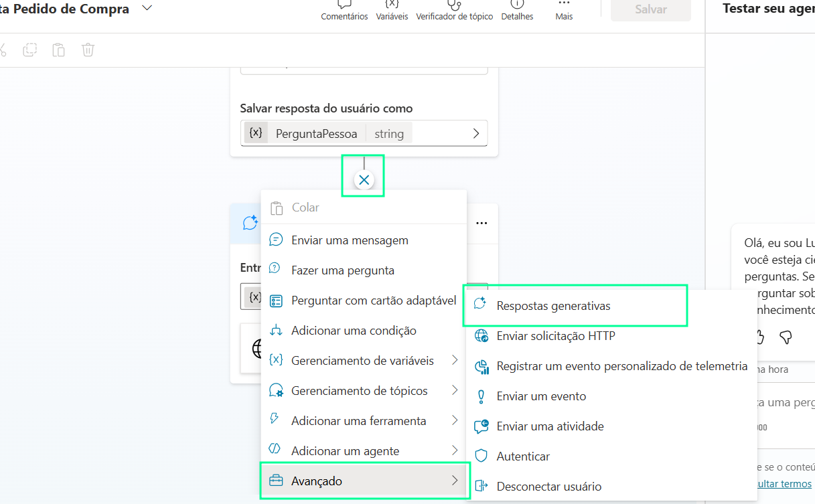Expand the PerguntaPessoa variable chevron

point(477,133)
